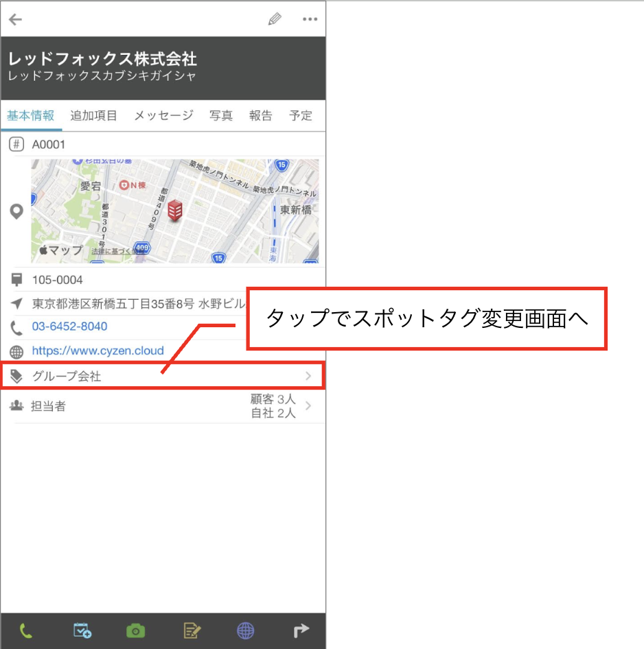
Task: Open link https://www.cyzen.cloud
Action: 97,351
